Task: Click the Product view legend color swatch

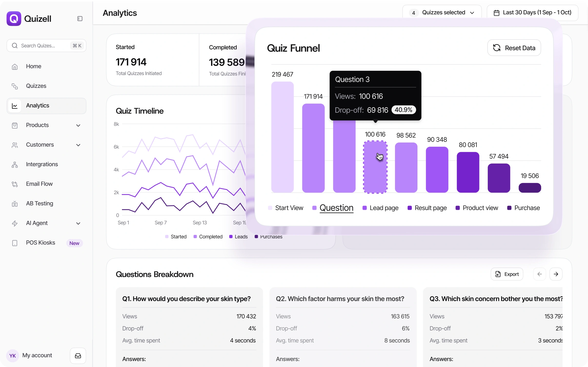Action: click(458, 208)
